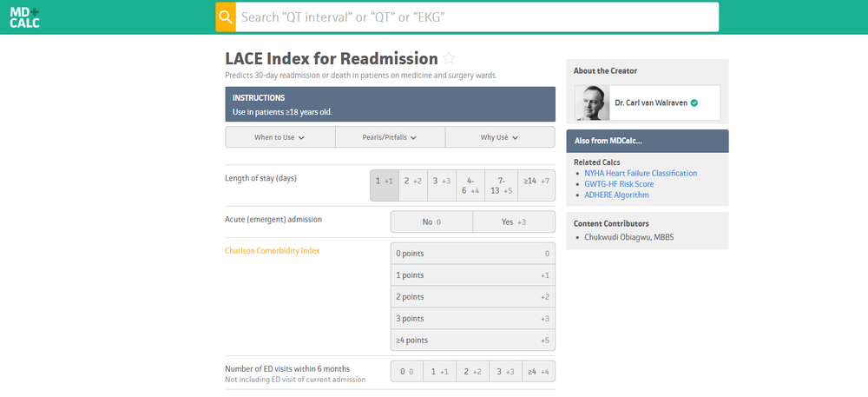Viewport: 868px width, 397px height.
Task: Select length of stay 4-6 days
Action: tap(470, 186)
